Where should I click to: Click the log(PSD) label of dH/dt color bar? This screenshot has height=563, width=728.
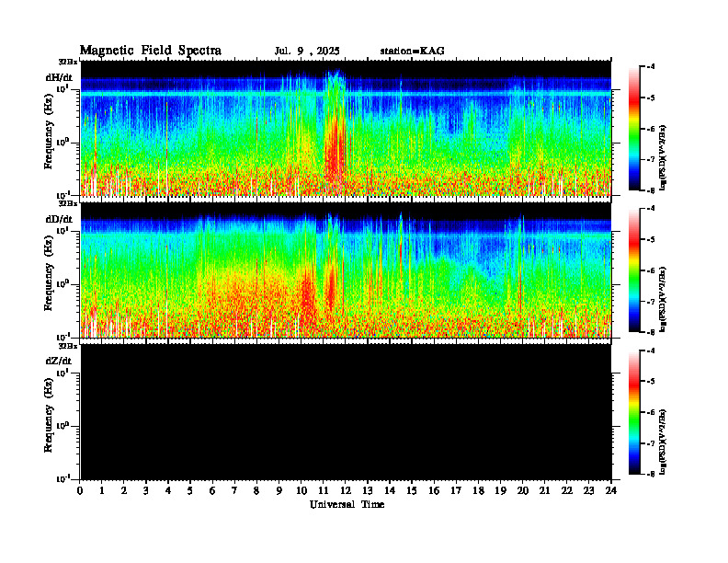pos(664,157)
